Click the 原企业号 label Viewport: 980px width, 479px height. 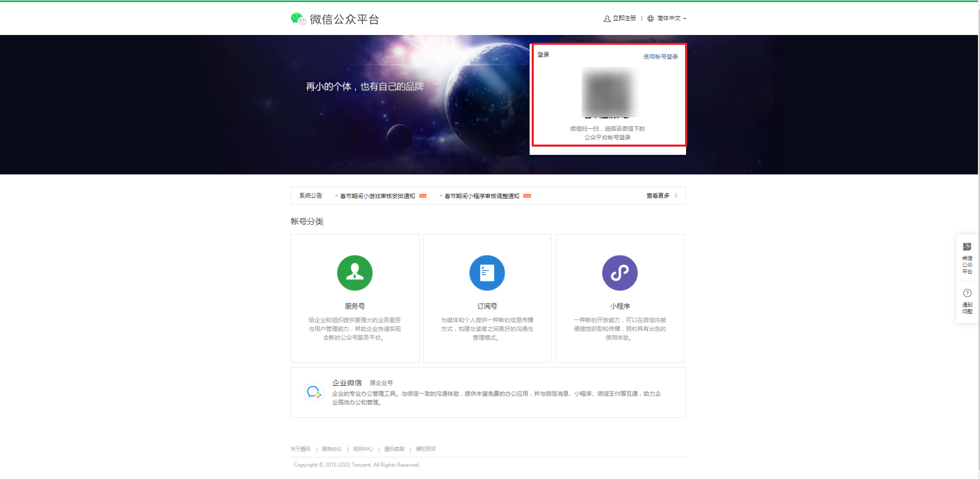[381, 383]
